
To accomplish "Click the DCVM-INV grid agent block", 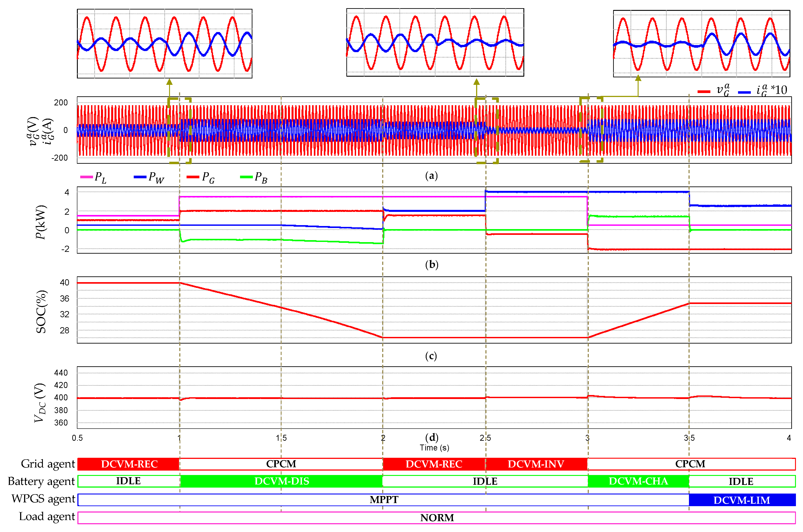I will click(536, 464).
